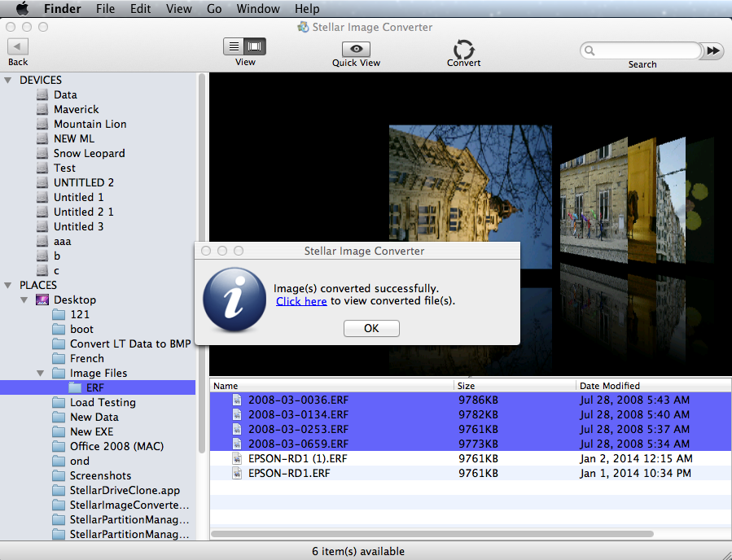This screenshot has width=732, height=560.
Task: Open the French folder icon
Action: pyautogui.click(x=59, y=358)
